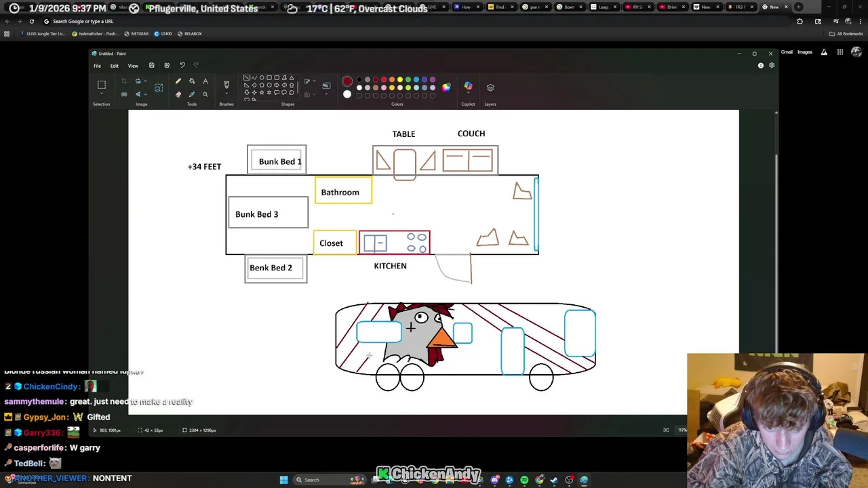The width and height of the screenshot is (868, 488).
Task: Open the Windows Start menu
Action: (283, 480)
